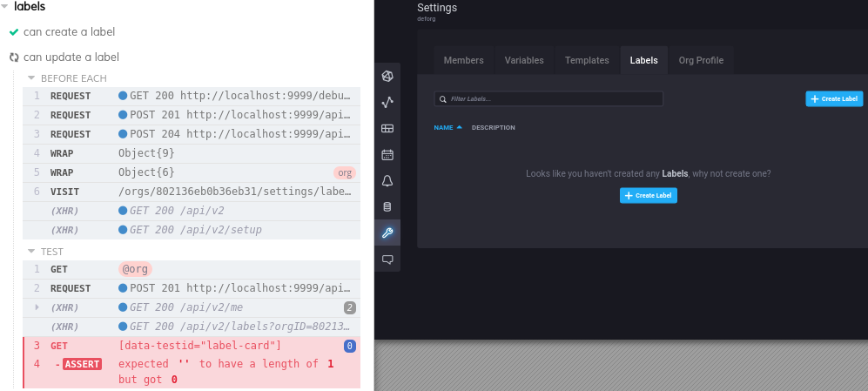This screenshot has height=391, width=868.
Task: Open Tasks calendar icon in the sidebar
Action: 387,154
